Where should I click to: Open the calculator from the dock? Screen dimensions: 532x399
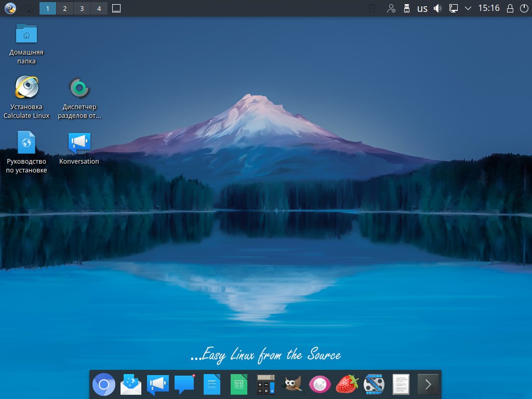coord(265,384)
